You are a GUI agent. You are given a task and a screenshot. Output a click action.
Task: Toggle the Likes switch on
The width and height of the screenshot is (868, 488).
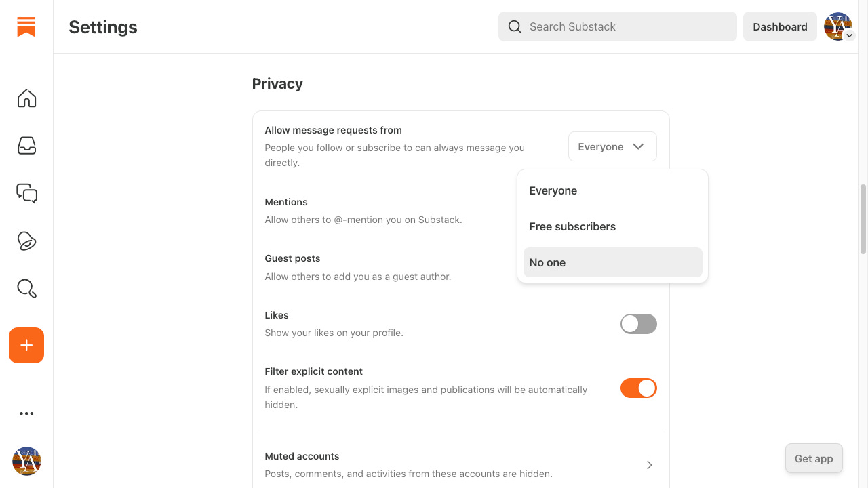[x=639, y=324]
